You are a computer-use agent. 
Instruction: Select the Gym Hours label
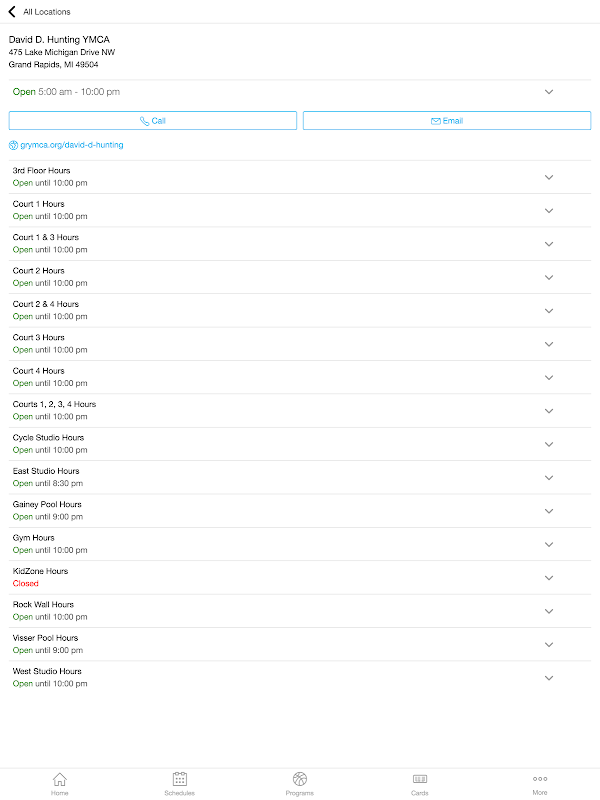point(34,538)
